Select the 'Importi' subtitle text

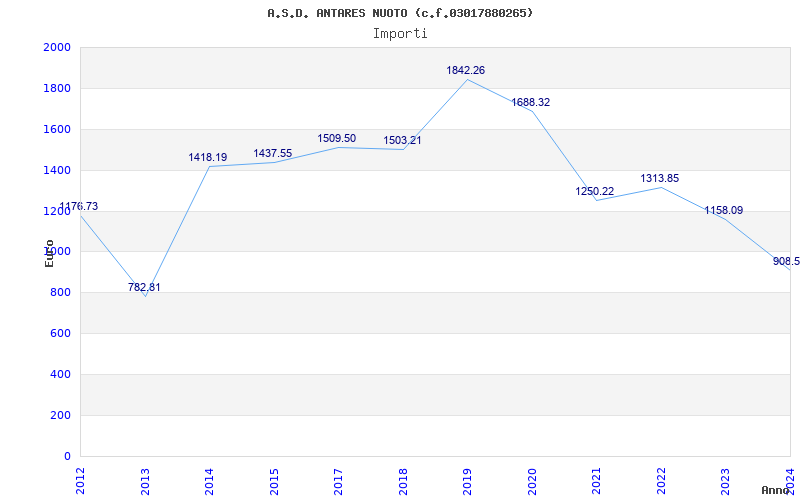click(400, 34)
